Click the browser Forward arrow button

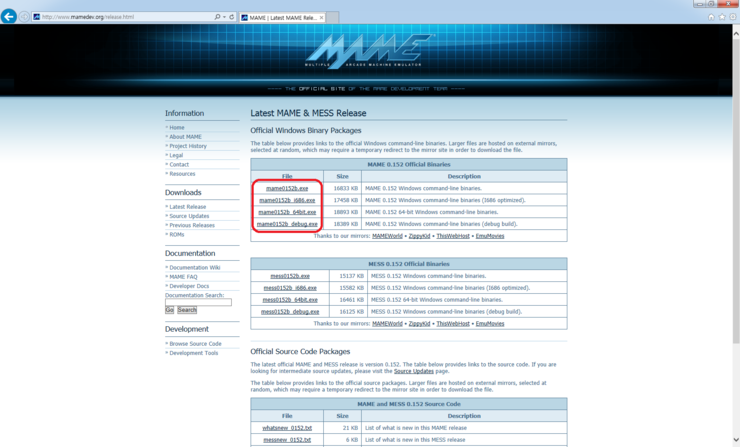pyautogui.click(x=24, y=17)
